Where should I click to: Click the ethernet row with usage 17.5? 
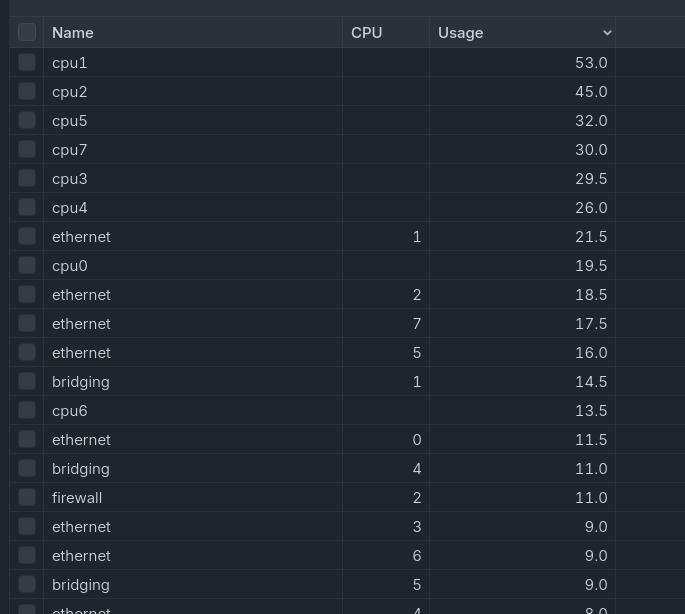click(81, 324)
